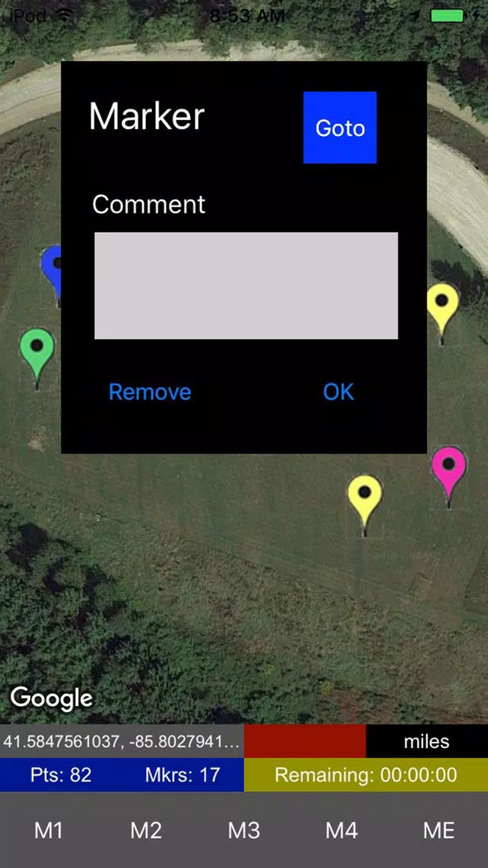Tap the Wi-Fi icon in status bar
Image resolution: width=488 pixels, height=868 pixels.
(x=65, y=15)
